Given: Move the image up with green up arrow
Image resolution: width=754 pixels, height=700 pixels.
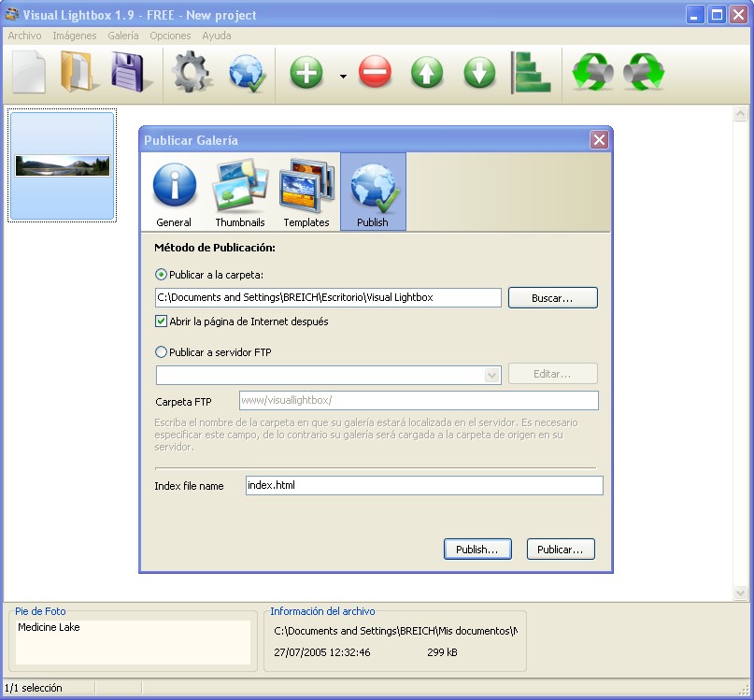Looking at the screenshot, I should tap(427, 73).
